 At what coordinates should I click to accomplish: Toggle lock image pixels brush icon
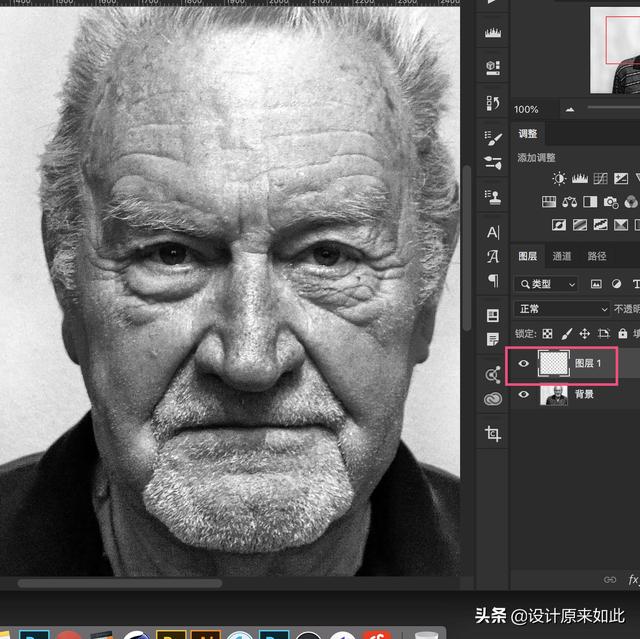point(567,334)
